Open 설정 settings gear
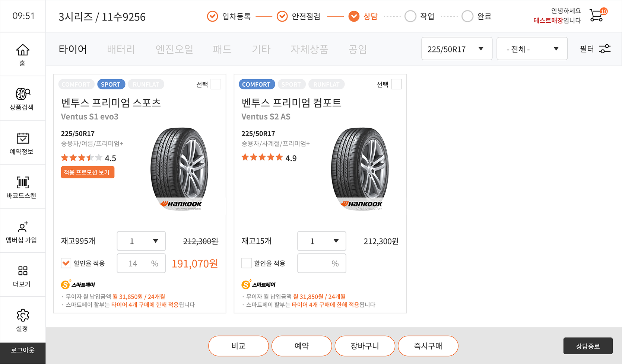 23,315
